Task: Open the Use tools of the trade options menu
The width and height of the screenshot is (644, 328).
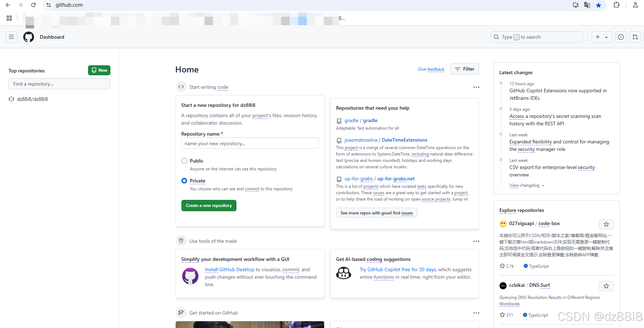Action: click(476, 241)
